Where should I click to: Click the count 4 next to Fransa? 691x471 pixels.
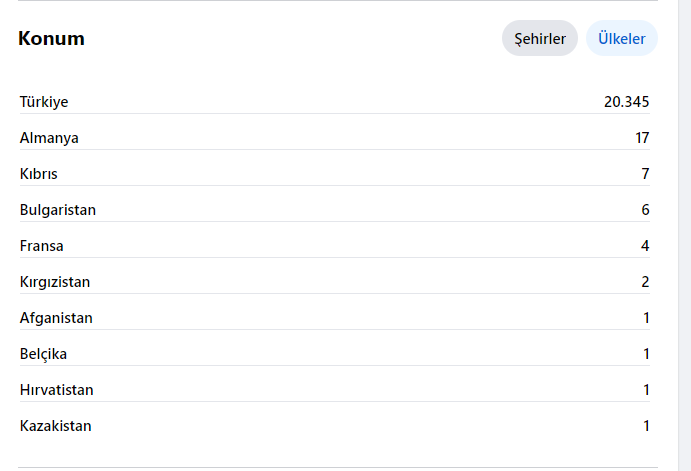tap(645, 246)
